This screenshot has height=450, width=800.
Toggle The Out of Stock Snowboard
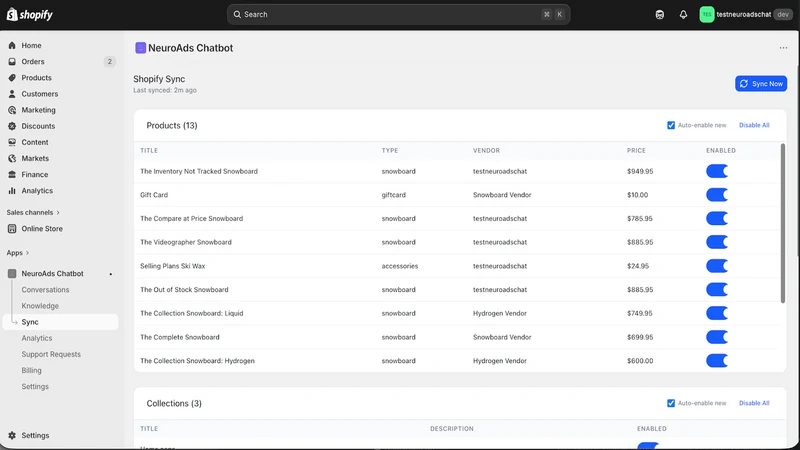click(717, 290)
